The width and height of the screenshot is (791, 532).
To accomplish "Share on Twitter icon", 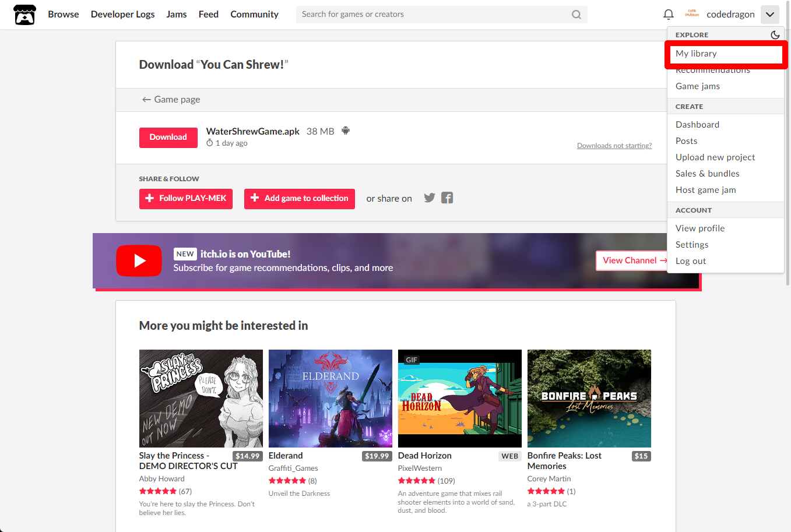I will 430,198.
